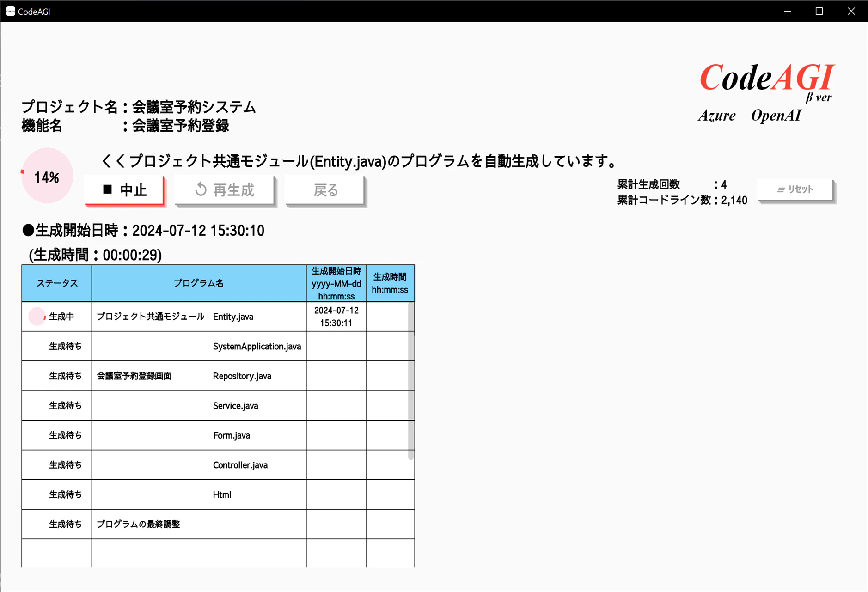
Task: Click the 生成開始日時 column header
Action: click(x=336, y=283)
